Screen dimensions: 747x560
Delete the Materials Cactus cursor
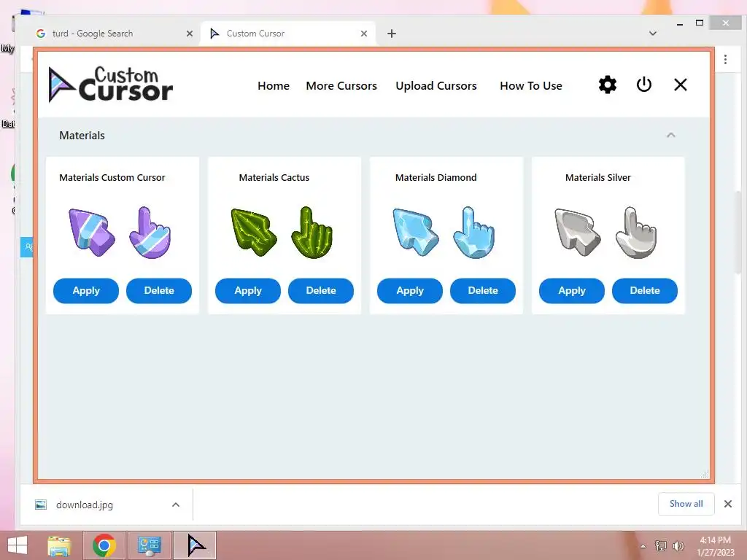point(321,290)
